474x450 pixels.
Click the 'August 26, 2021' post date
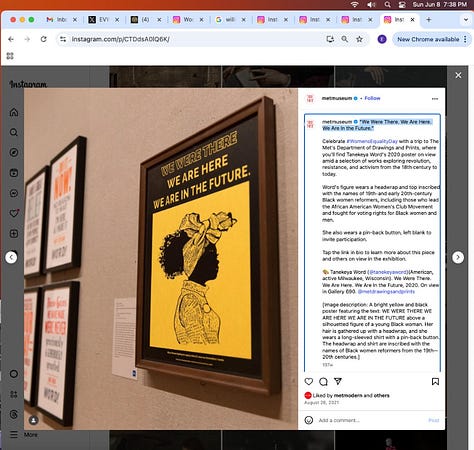[321, 403]
